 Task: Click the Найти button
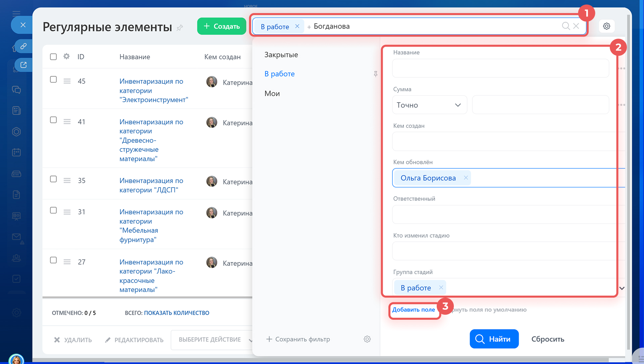494,339
